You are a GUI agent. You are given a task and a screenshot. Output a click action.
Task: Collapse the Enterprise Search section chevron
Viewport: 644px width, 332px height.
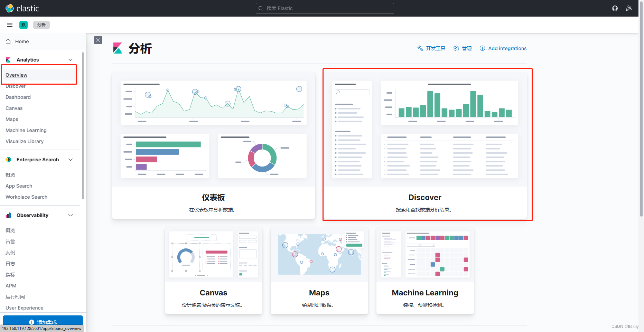click(x=71, y=160)
